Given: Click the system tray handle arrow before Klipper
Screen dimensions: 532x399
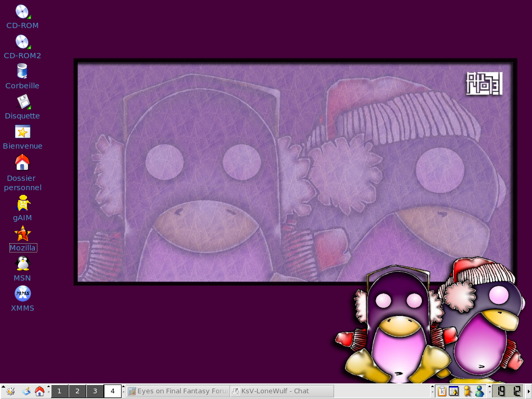Looking at the screenshot, I should 433,387.
